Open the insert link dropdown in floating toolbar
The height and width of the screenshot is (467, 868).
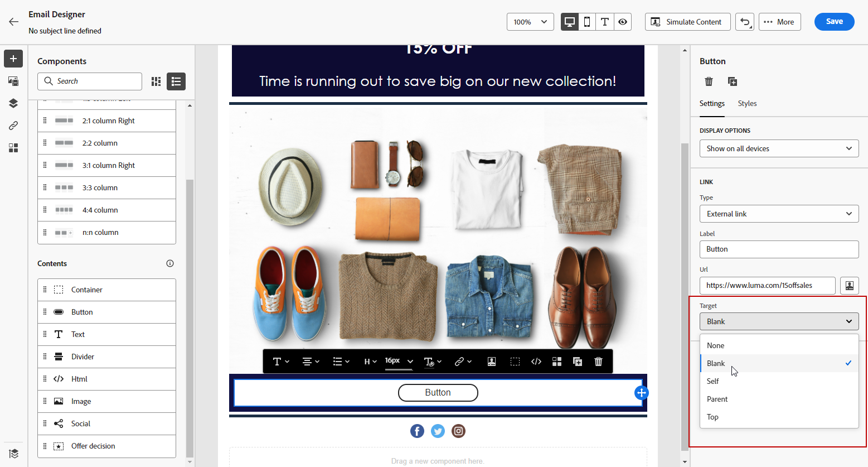click(463, 362)
